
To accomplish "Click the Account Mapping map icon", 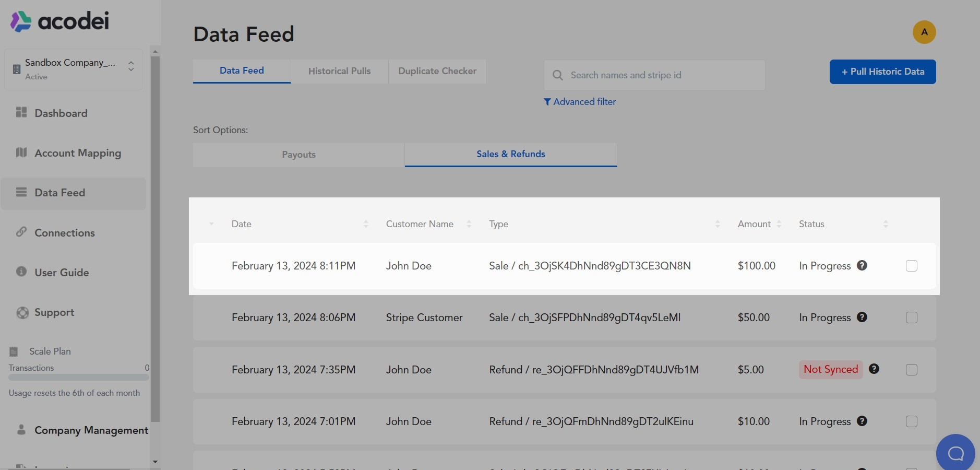I will pyautogui.click(x=21, y=152).
